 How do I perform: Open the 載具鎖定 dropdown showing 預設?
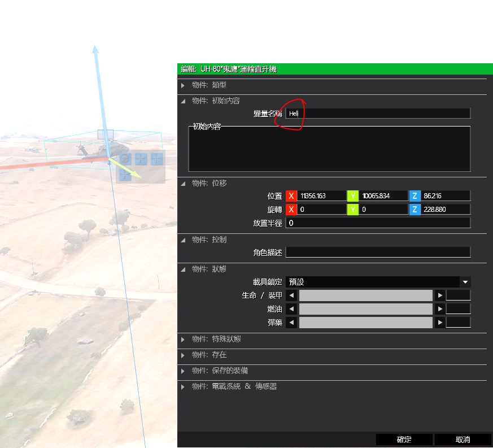tap(378, 282)
